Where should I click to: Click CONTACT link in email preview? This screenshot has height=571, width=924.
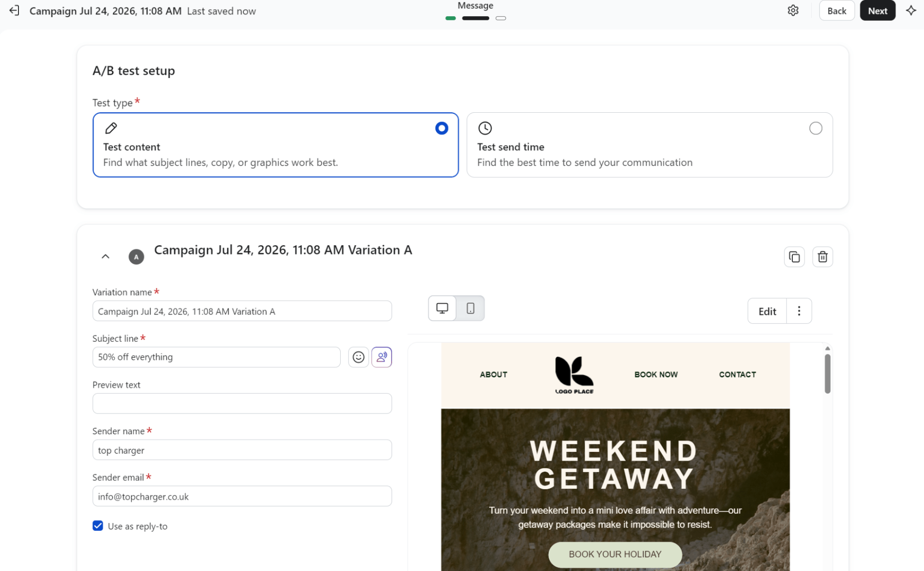pyautogui.click(x=737, y=375)
